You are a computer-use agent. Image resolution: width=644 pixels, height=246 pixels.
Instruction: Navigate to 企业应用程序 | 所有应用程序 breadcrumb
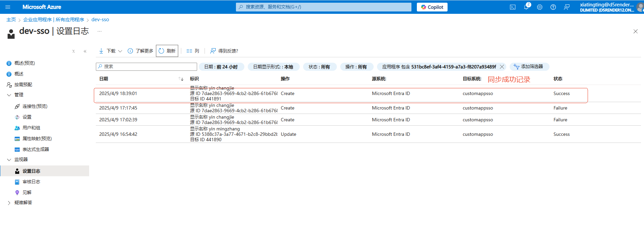pyautogui.click(x=54, y=20)
